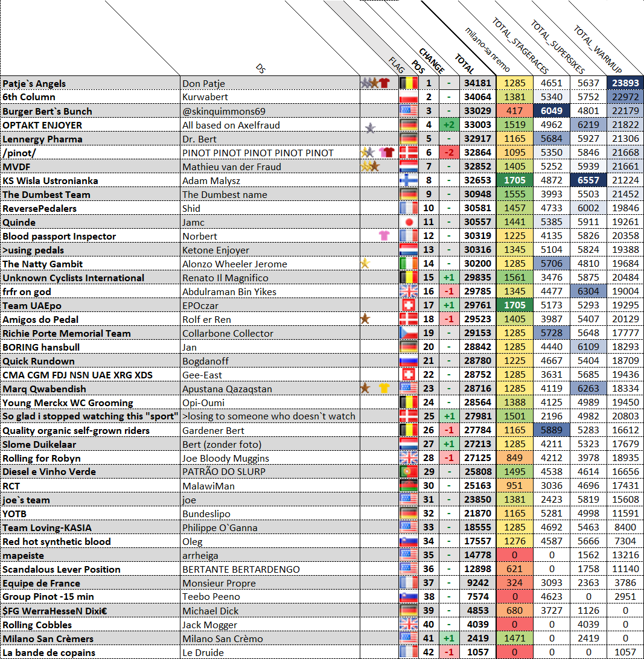Image resolution: width=644 pixels, height=659 pixels.
Task: Click the gold star in The Natty Gambit row
Action: click(x=365, y=264)
